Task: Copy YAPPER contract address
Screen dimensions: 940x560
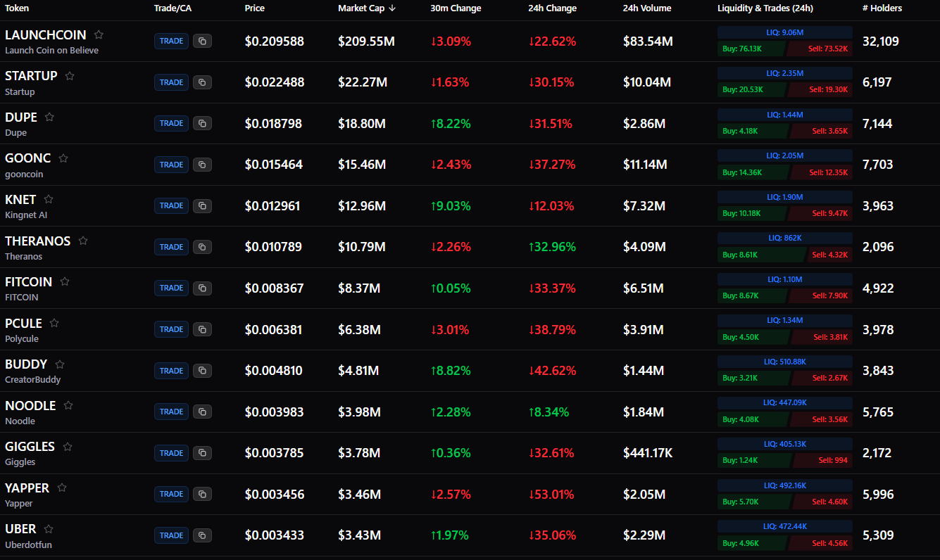Action: [202, 494]
